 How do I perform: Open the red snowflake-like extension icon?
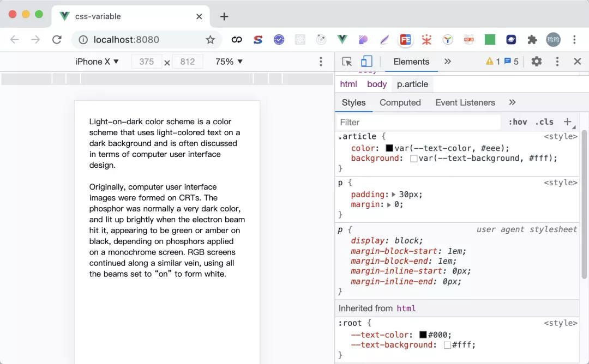pos(426,39)
